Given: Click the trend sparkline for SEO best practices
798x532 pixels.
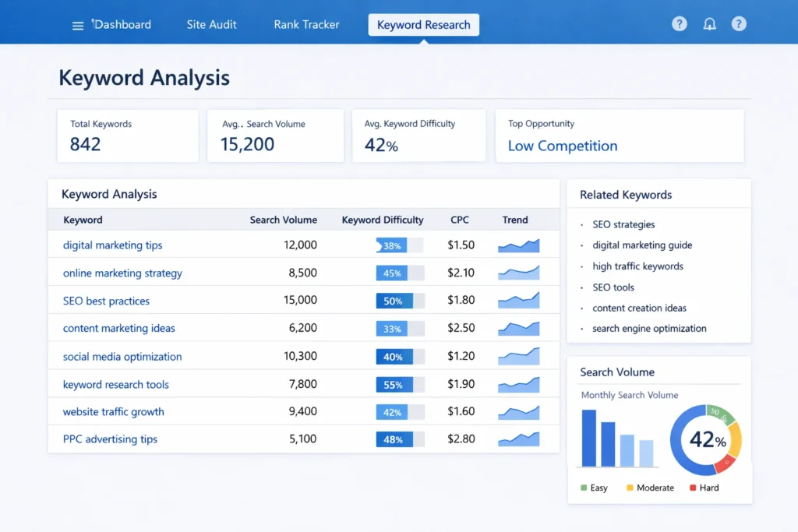Looking at the screenshot, I should (x=517, y=300).
